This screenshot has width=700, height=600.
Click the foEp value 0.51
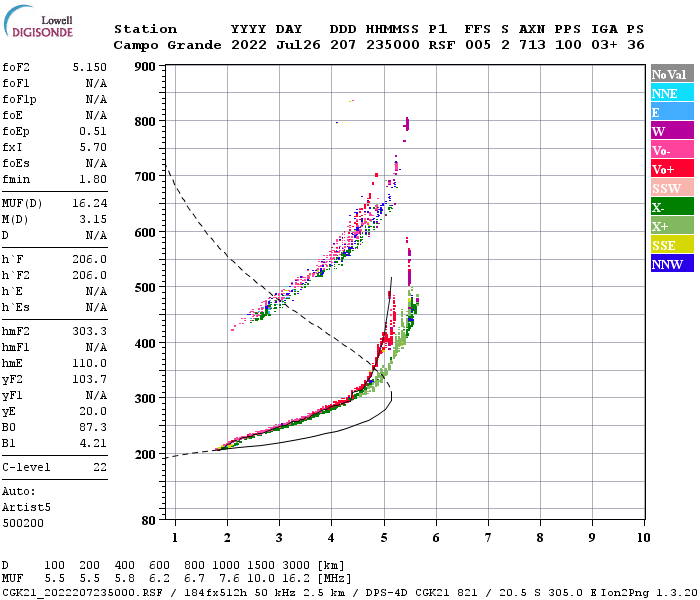93,131
